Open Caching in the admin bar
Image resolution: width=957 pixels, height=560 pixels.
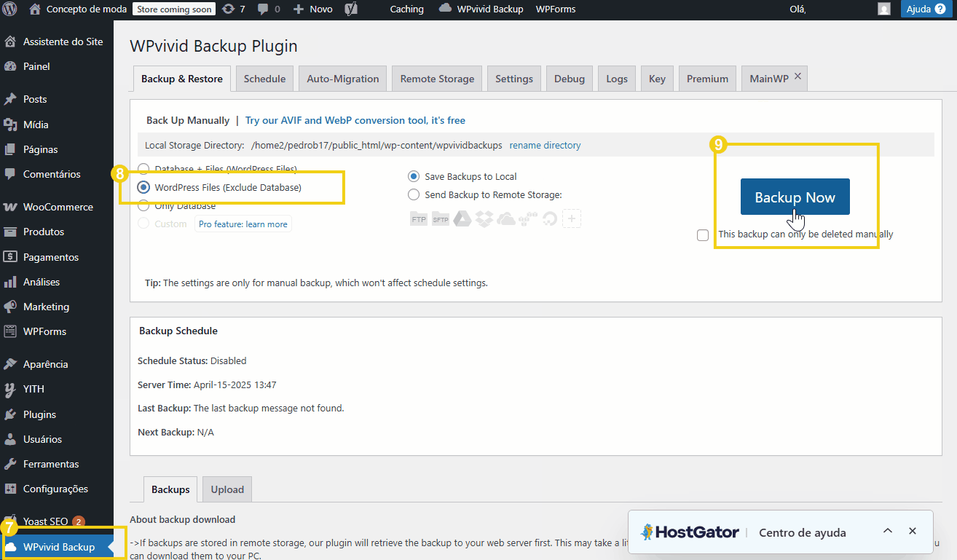point(406,9)
